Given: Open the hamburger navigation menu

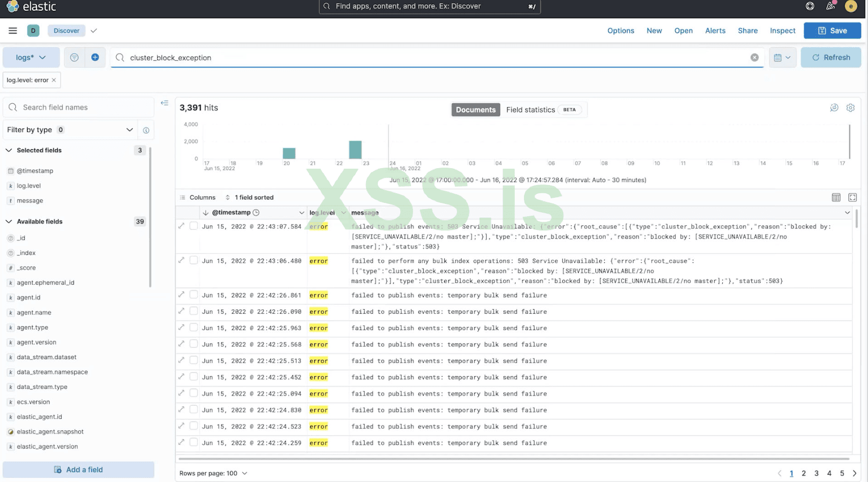Looking at the screenshot, I should coord(13,31).
